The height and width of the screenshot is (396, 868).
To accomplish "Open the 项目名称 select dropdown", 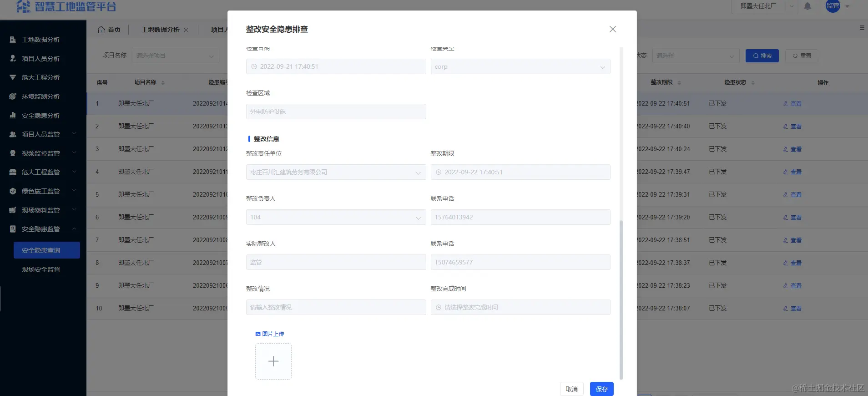I will tap(176, 56).
